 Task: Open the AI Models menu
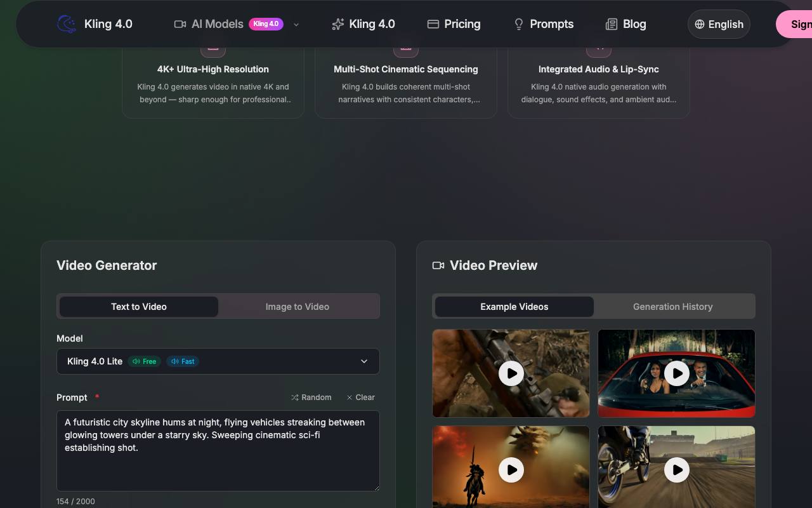pos(237,24)
